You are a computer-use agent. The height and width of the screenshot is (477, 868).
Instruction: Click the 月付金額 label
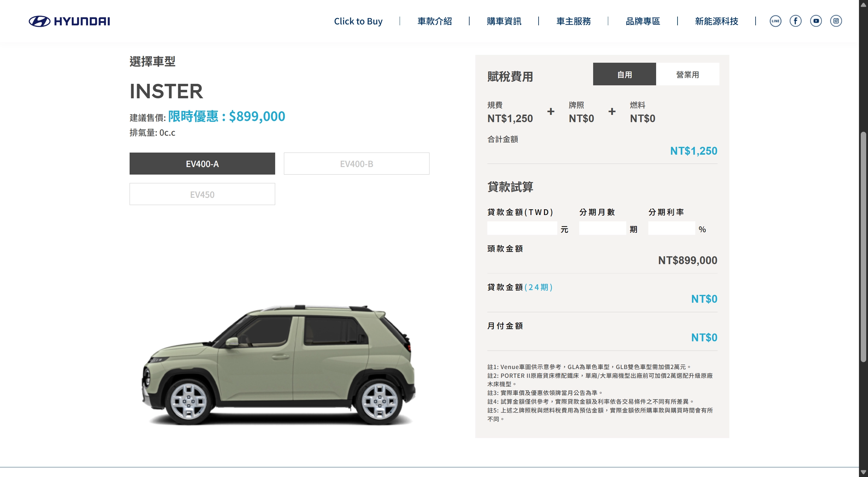pyautogui.click(x=505, y=326)
